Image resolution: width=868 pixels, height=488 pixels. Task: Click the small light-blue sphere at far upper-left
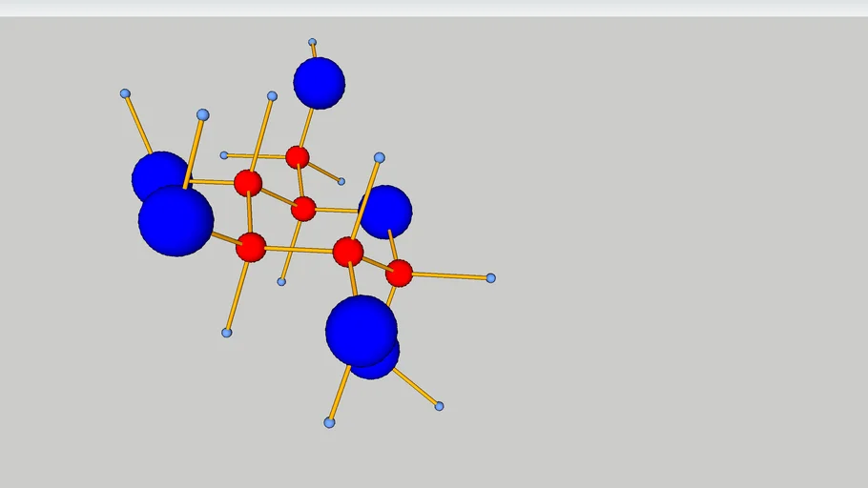click(125, 93)
